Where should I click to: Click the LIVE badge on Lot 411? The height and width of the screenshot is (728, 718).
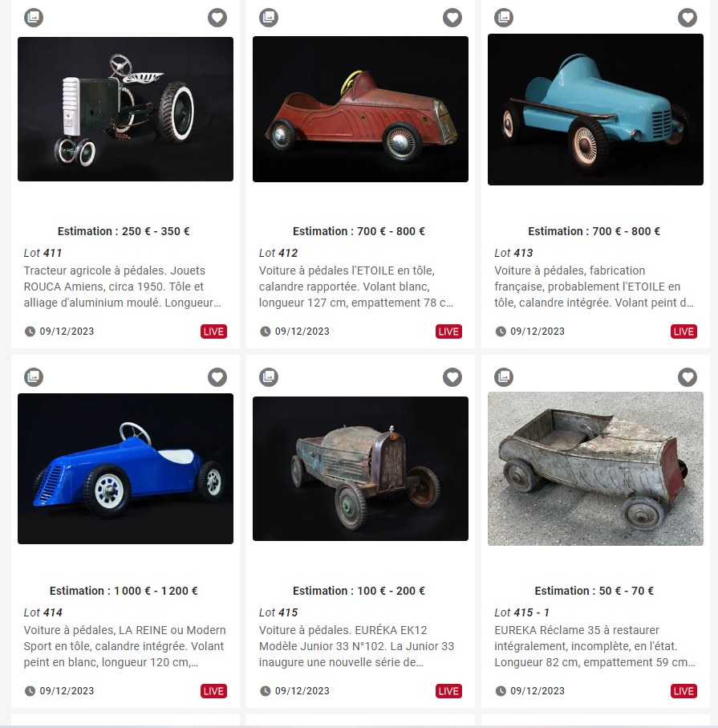pyautogui.click(x=213, y=331)
